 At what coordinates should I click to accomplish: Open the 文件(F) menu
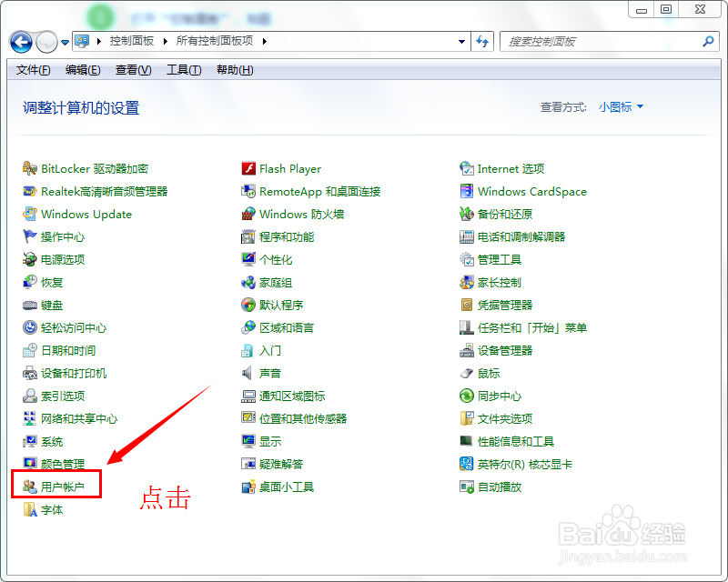(34, 70)
